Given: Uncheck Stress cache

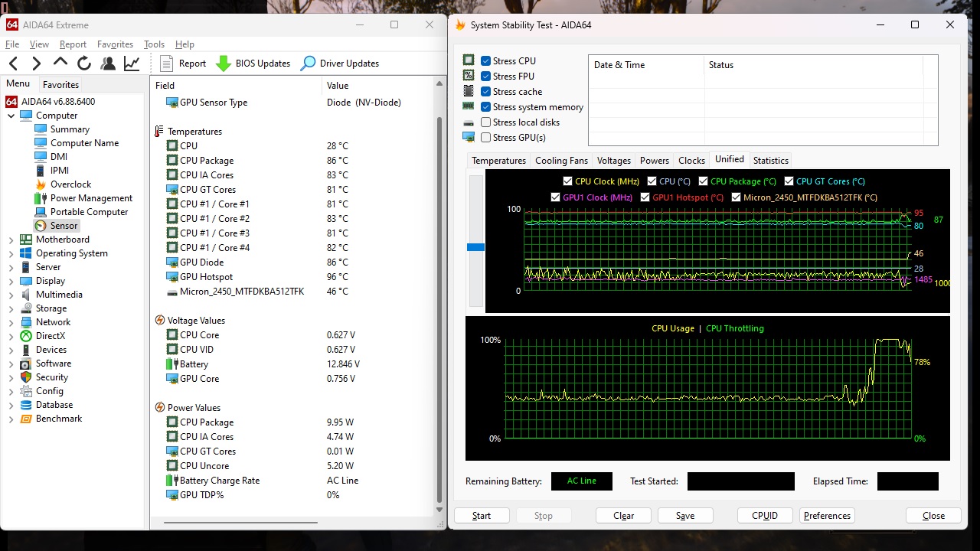Looking at the screenshot, I should tap(485, 92).
